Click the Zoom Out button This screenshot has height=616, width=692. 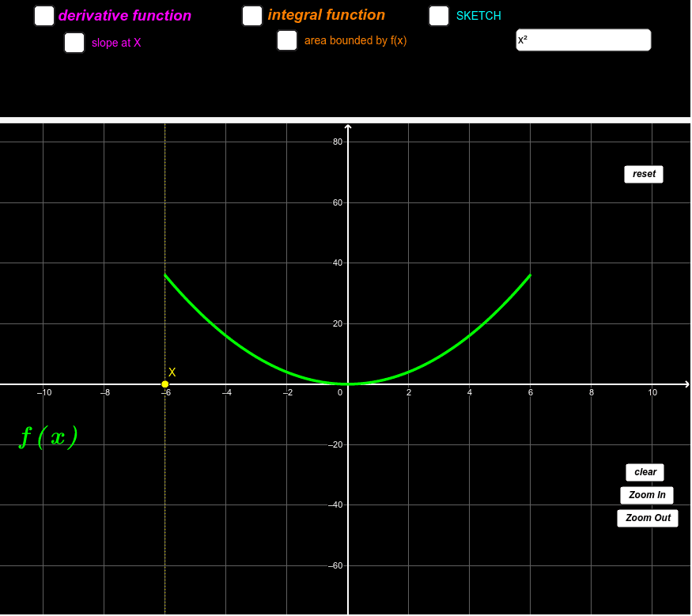point(648,518)
